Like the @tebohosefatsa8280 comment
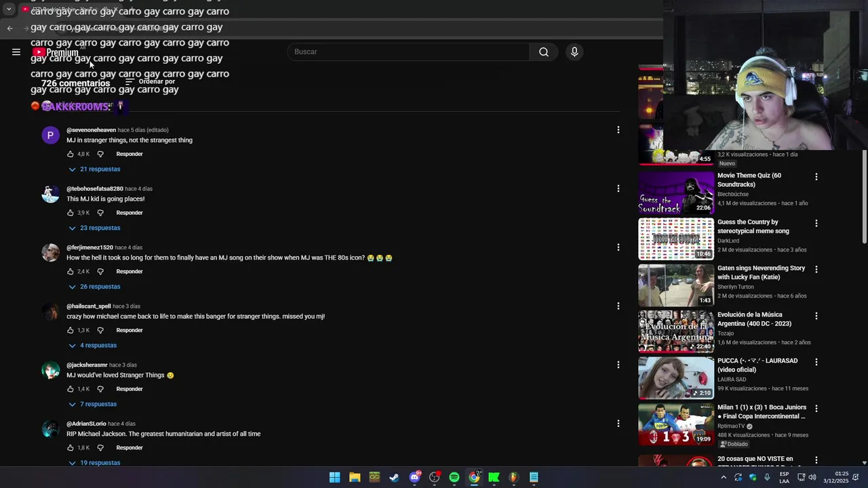The height and width of the screenshot is (488, 868). click(71, 213)
